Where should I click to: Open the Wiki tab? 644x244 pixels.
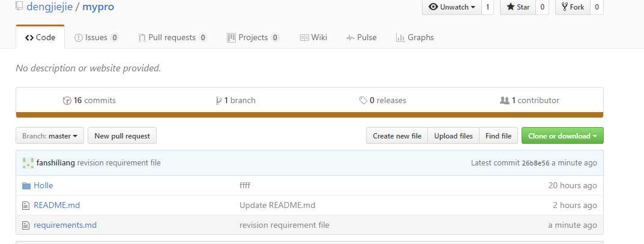pyautogui.click(x=314, y=37)
